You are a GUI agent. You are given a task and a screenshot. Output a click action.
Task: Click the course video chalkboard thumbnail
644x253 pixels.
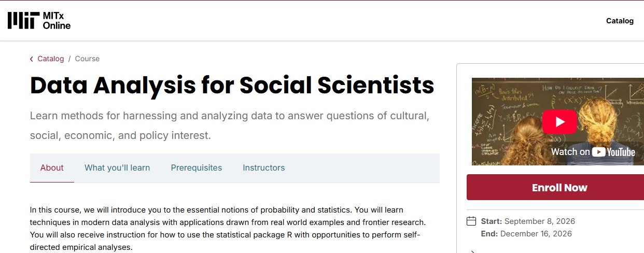(557, 122)
